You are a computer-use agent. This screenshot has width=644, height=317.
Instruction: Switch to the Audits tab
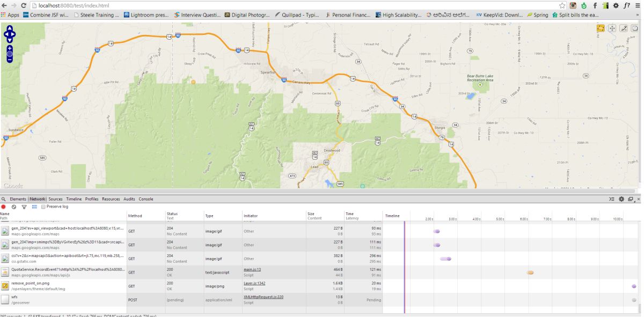click(129, 199)
